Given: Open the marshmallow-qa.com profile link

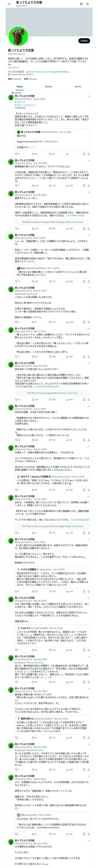Looking at the screenshot, I should point(50,72).
